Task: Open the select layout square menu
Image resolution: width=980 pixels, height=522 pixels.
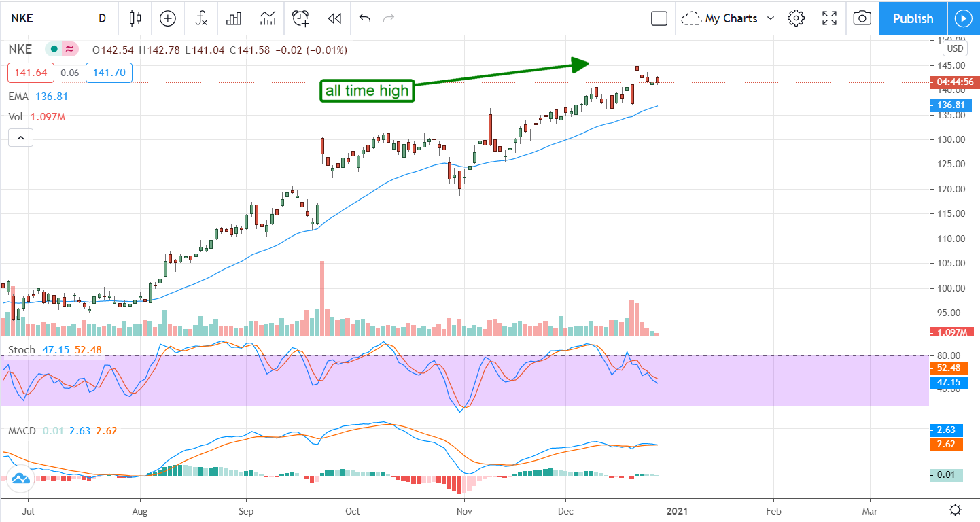Action: tap(659, 18)
